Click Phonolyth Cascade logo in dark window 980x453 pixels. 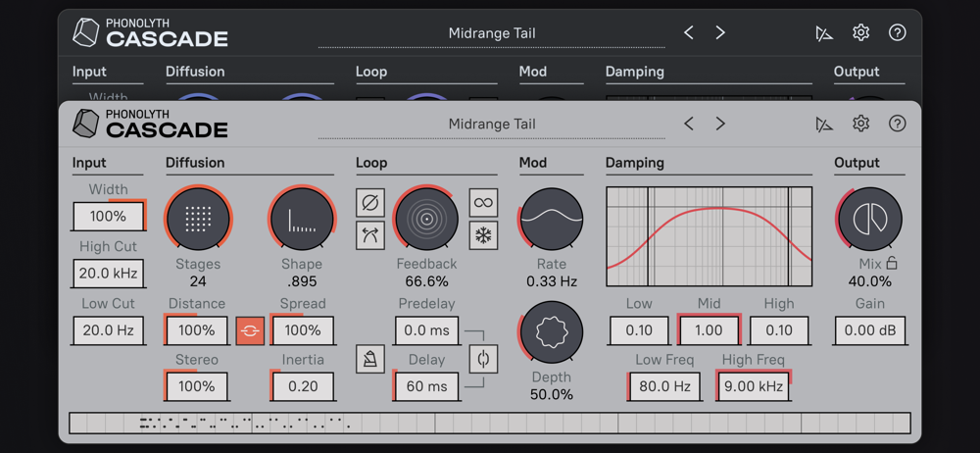[150, 32]
